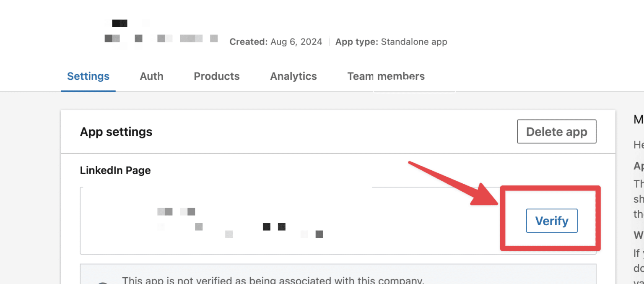Screen dimensions: 644x284
Task: Select the Settings tab
Action: 88,76
